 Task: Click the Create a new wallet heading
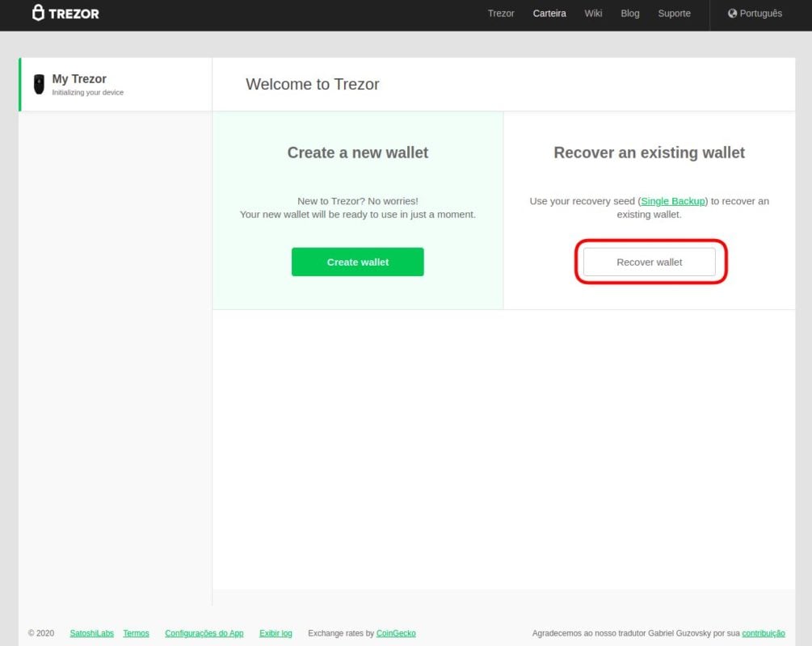click(x=358, y=153)
